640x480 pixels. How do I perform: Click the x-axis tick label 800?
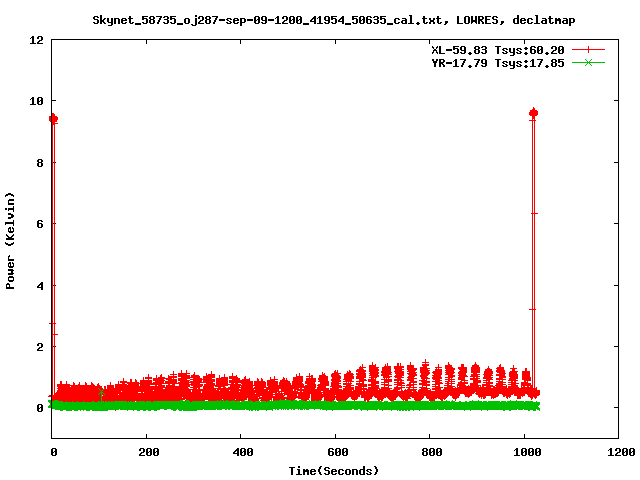click(431, 452)
